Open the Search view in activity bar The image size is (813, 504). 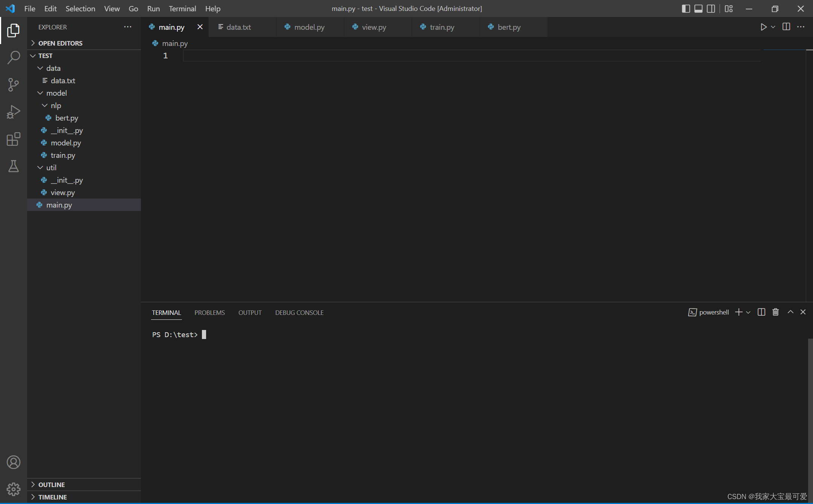point(14,58)
